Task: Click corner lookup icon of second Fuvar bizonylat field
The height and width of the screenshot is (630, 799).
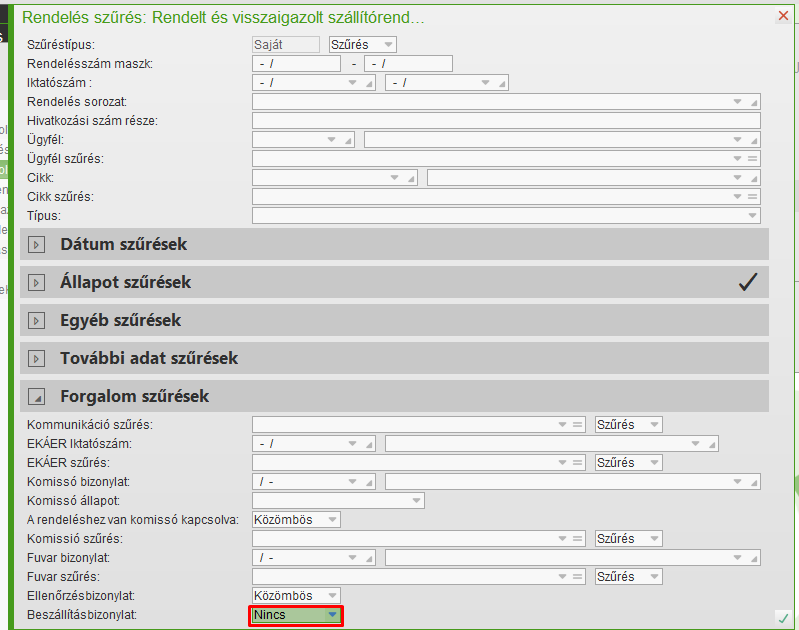Action: tap(754, 559)
